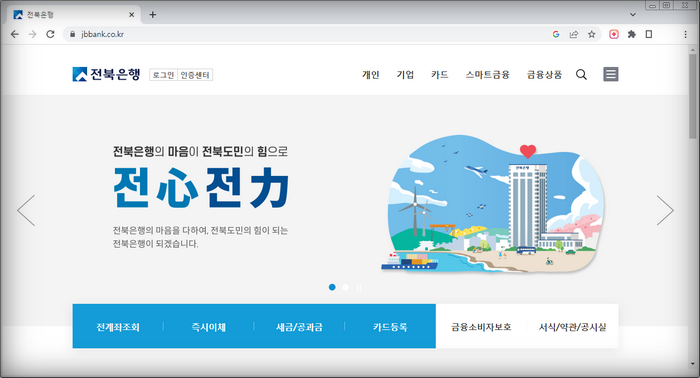
Task: Click the 전계좌조회 quick link
Action: coord(118,327)
